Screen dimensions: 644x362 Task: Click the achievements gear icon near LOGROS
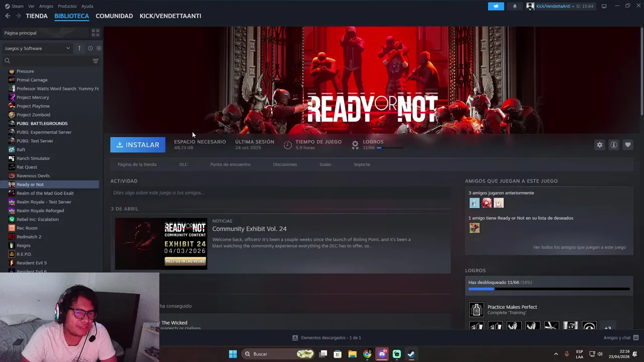(x=355, y=145)
